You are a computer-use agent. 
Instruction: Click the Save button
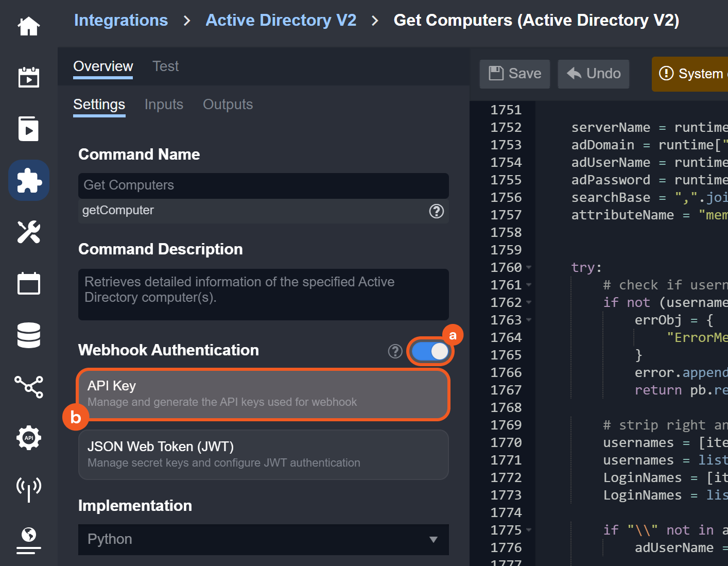pos(515,74)
